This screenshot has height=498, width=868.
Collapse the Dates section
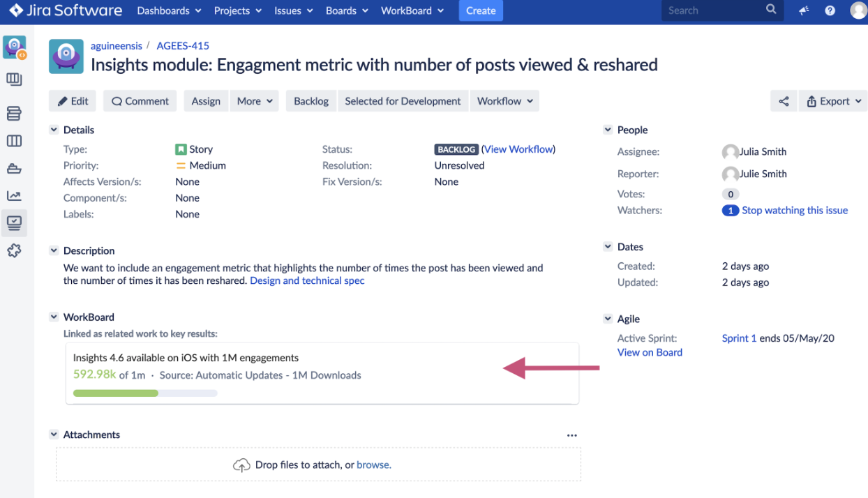[x=608, y=247]
